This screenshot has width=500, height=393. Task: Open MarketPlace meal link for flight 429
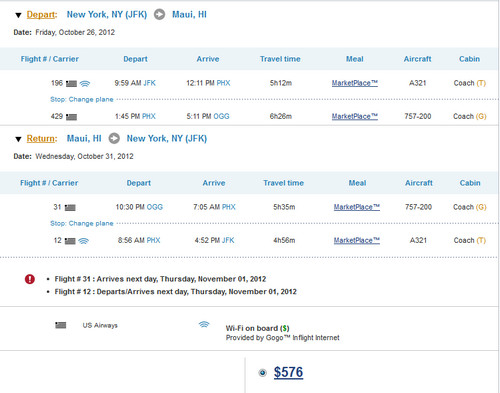click(355, 117)
